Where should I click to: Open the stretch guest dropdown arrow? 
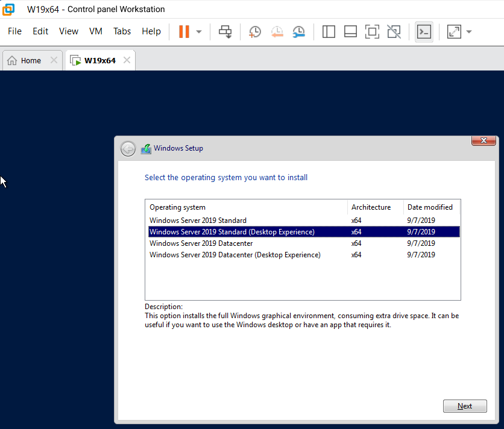click(468, 31)
